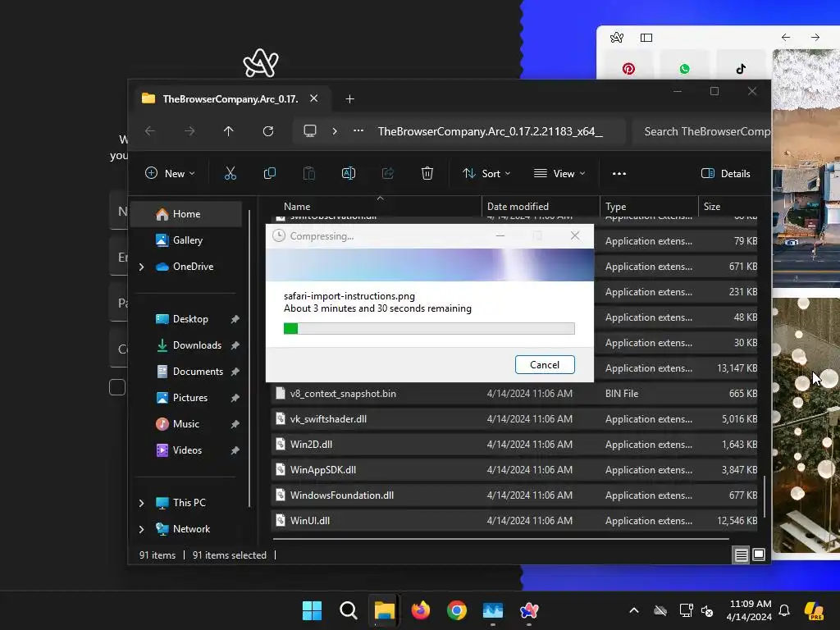The height and width of the screenshot is (630, 840).
Task: Select Gallery in navigation pane
Action: (x=186, y=240)
